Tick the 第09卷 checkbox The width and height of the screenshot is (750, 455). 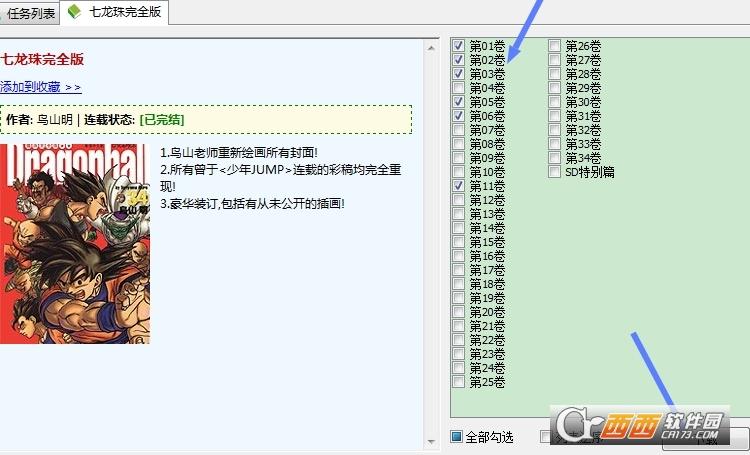[458, 157]
